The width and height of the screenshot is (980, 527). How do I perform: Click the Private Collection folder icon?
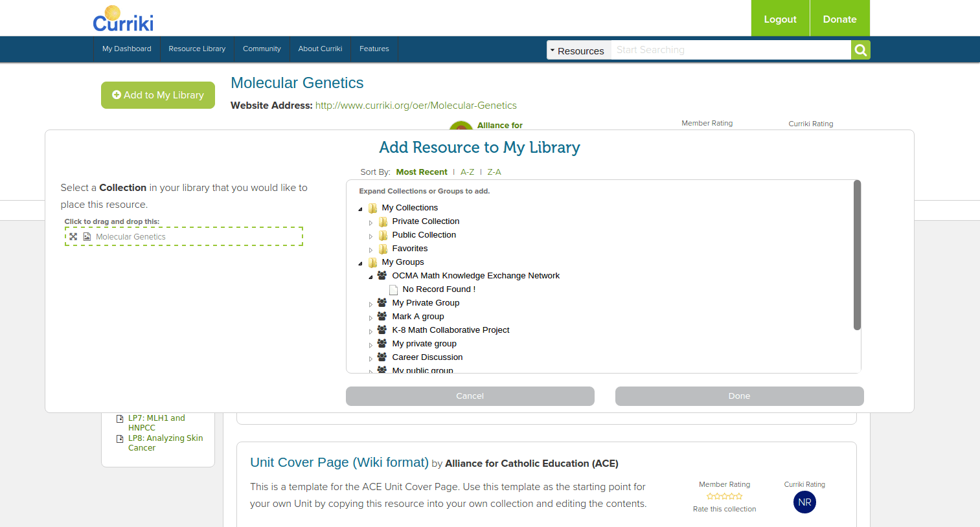coord(383,221)
